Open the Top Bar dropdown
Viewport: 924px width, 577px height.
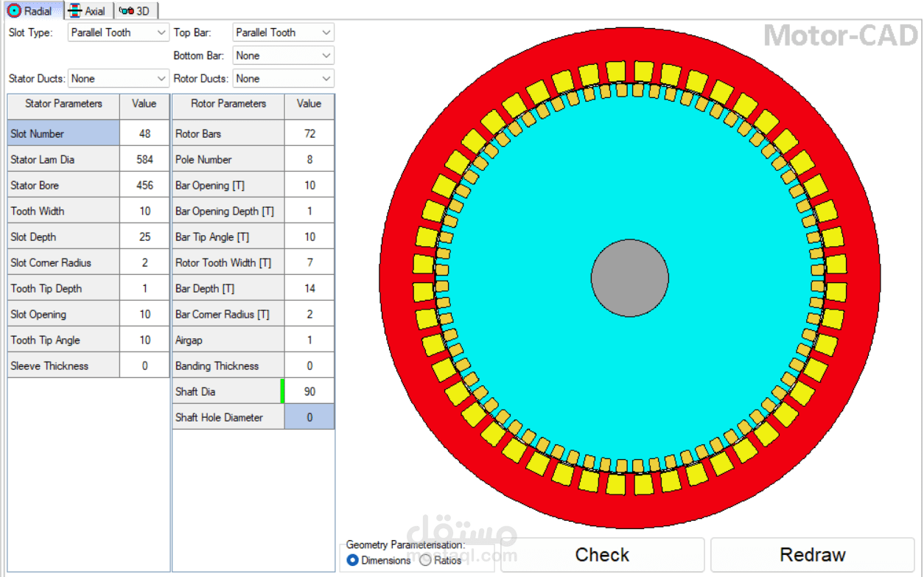point(284,32)
